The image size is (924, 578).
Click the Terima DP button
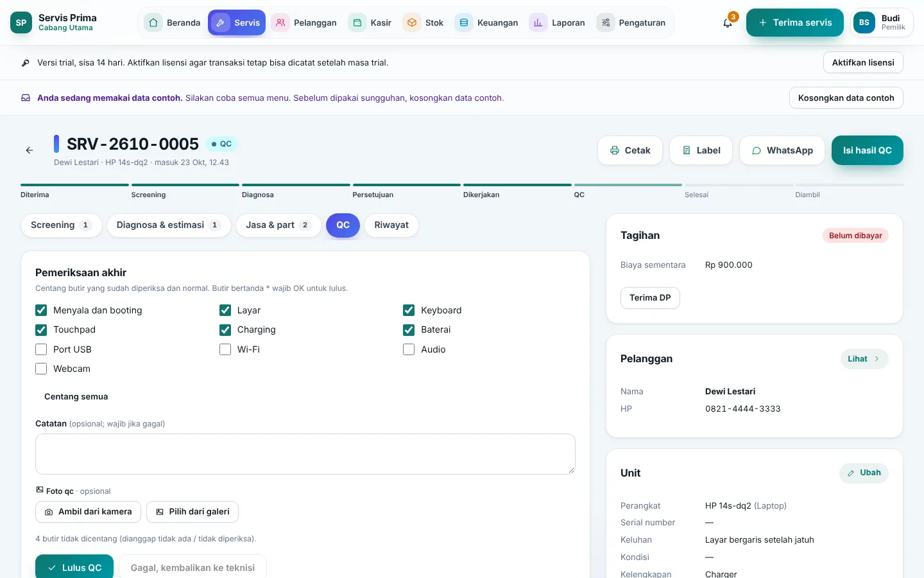(x=650, y=298)
